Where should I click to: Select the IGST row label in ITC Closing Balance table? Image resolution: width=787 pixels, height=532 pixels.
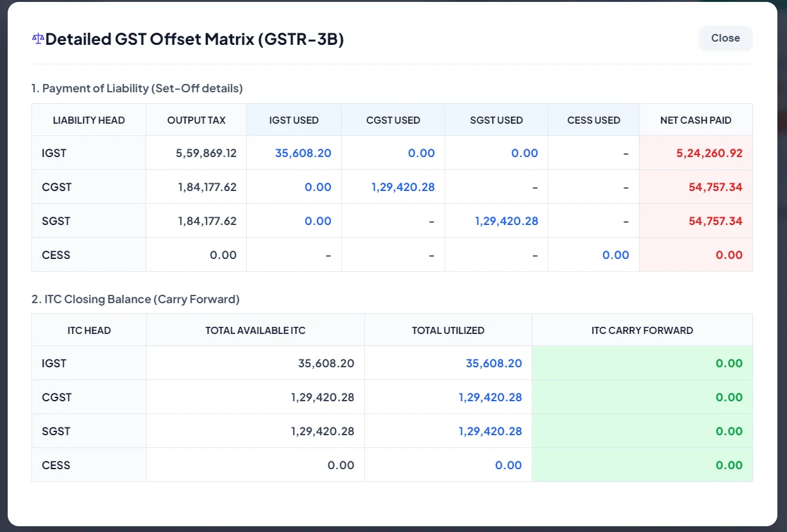click(x=54, y=363)
